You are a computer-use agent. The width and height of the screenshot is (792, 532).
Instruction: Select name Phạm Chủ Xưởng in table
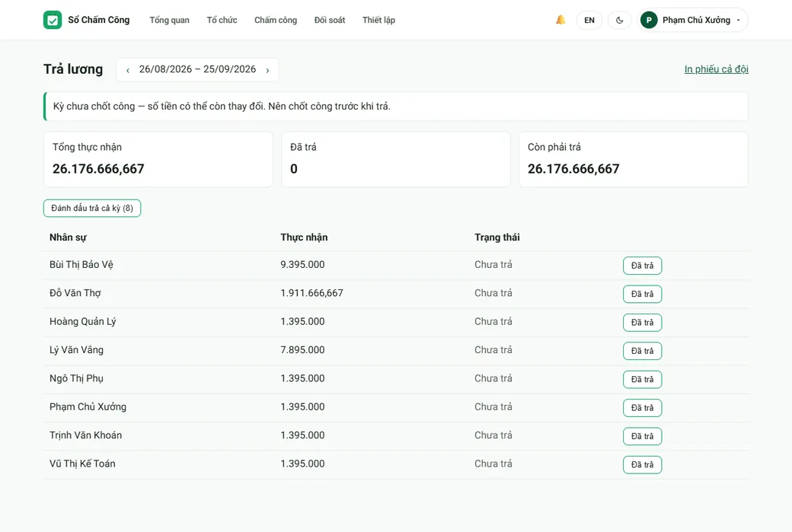point(88,407)
